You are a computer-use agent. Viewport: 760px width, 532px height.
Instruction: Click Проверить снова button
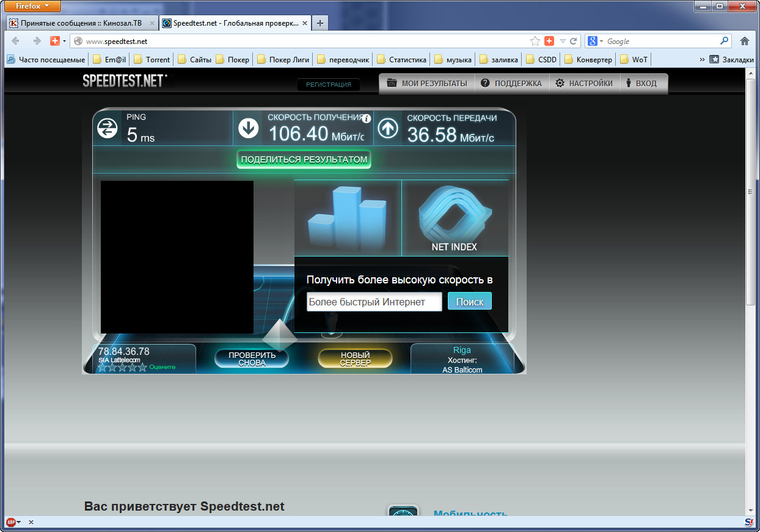[252, 359]
